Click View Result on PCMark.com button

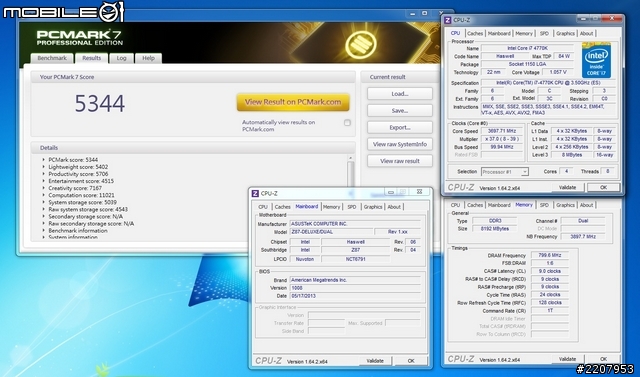293,102
